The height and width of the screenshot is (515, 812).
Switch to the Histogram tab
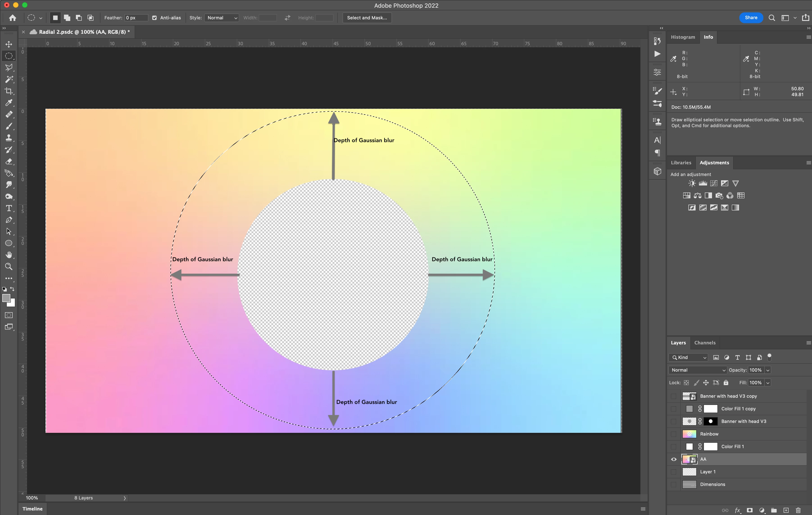pos(683,37)
